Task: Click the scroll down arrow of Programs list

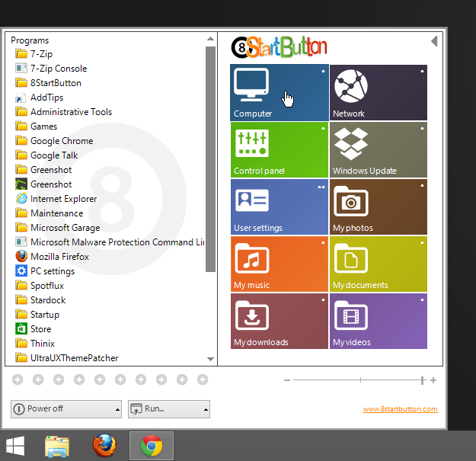Action: pyautogui.click(x=210, y=359)
